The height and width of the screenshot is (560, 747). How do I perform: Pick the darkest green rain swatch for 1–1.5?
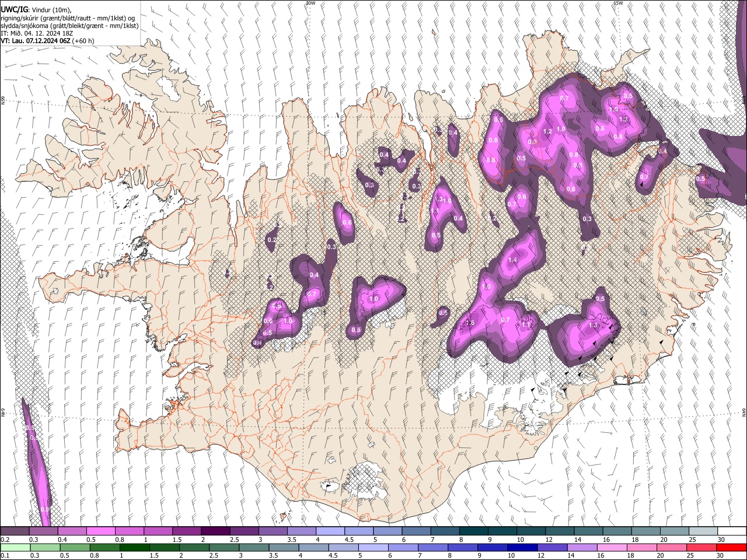tap(135, 547)
